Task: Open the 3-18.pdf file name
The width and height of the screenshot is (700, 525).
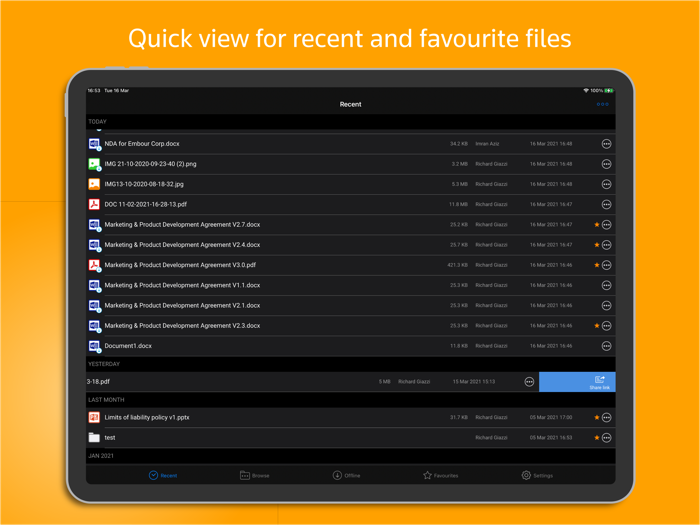Action: click(x=98, y=382)
